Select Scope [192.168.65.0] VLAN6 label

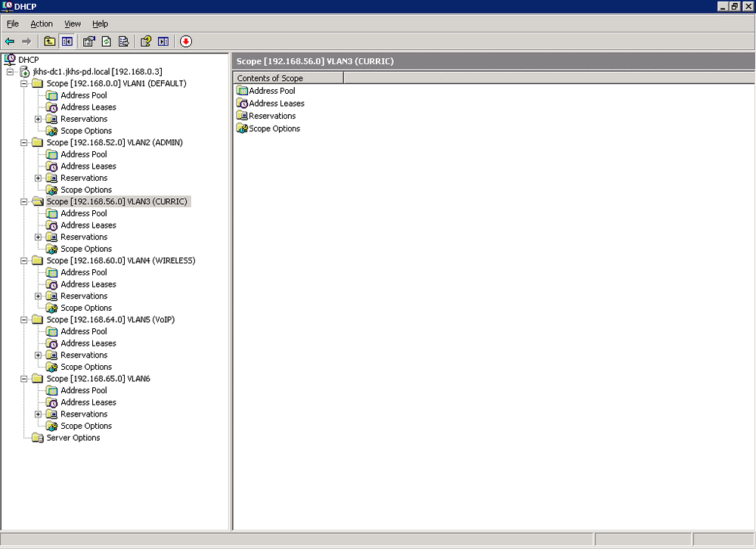pos(98,379)
